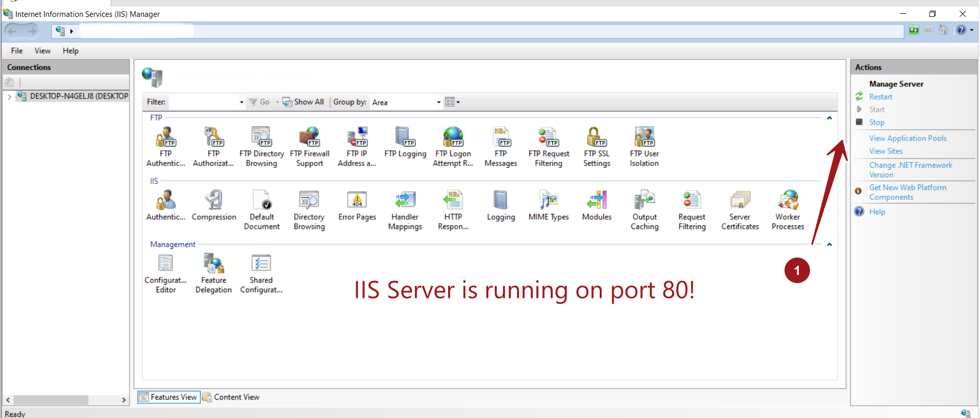Open the view mode dropdown button
This screenshot has width=980, height=418.
pyautogui.click(x=452, y=102)
